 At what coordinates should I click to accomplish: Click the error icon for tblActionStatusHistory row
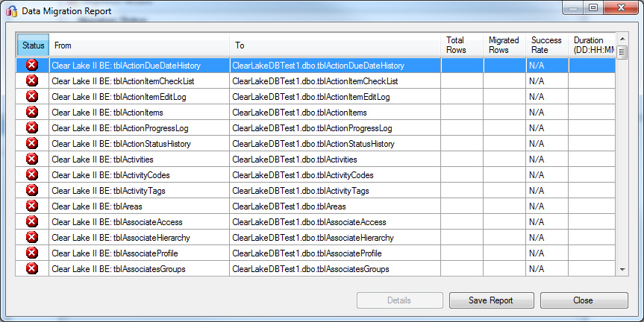pyautogui.click(x=32, y=143)
